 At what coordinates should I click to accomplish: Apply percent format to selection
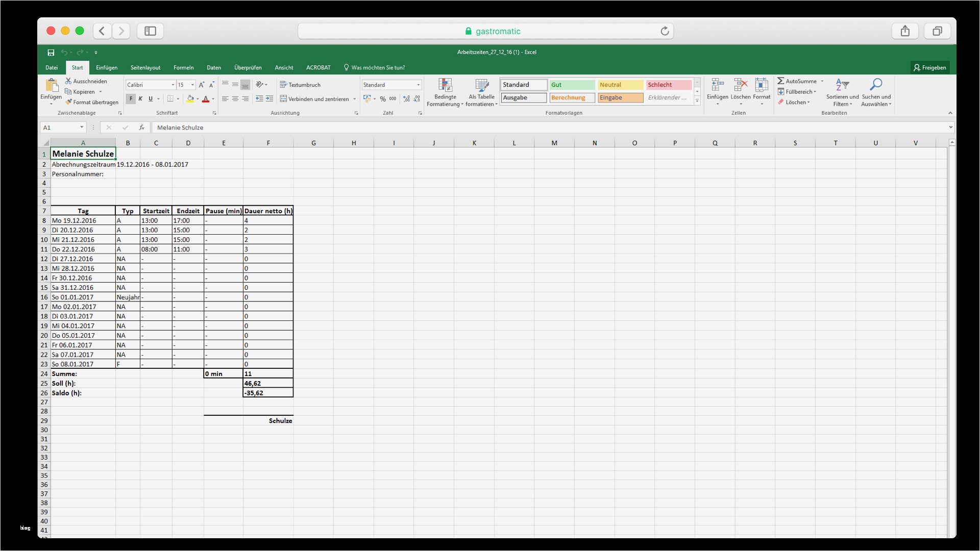click(x=383, y=98)
